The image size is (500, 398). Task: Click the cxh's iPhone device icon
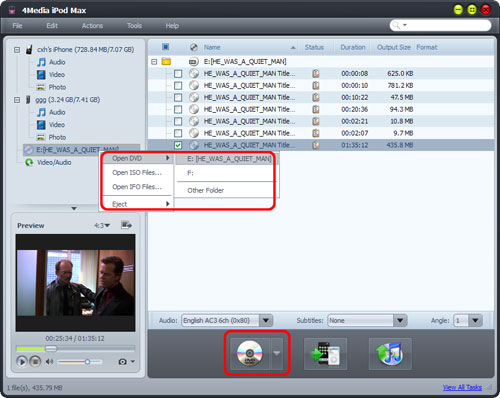[x=29, y=50]
